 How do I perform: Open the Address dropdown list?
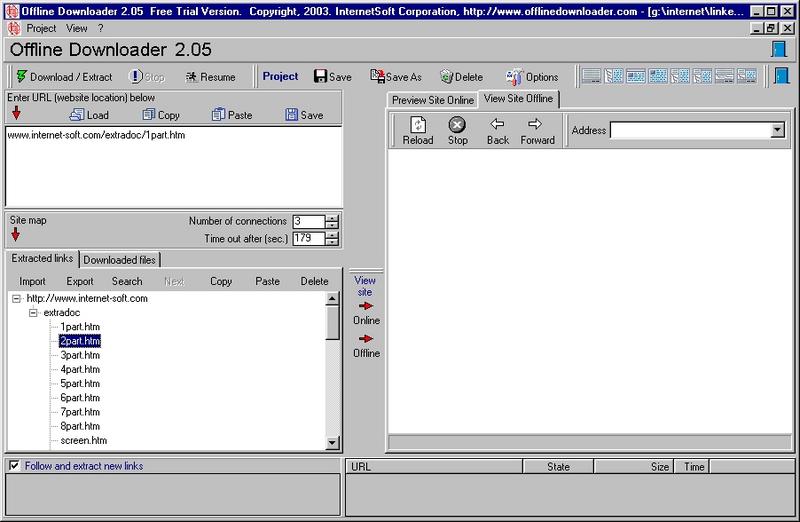tap(777, 131)
